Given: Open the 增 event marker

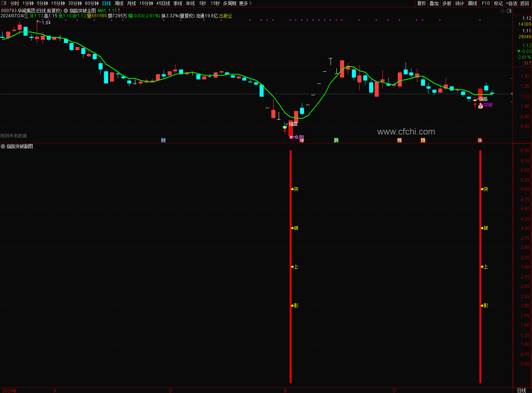Looking at the screenshot, I should coord(301,140).
